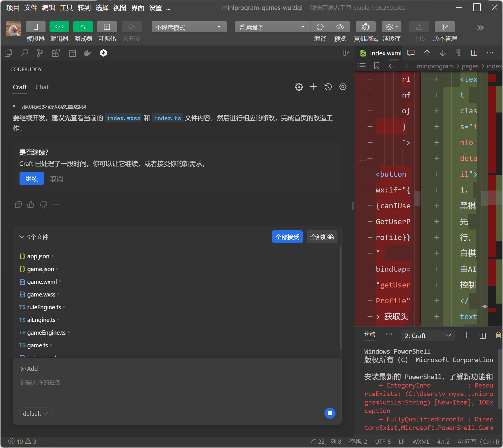Click the compile refresh icon
Image resolution: width=503 pixels, height=448 pixels.
point(320,27)
